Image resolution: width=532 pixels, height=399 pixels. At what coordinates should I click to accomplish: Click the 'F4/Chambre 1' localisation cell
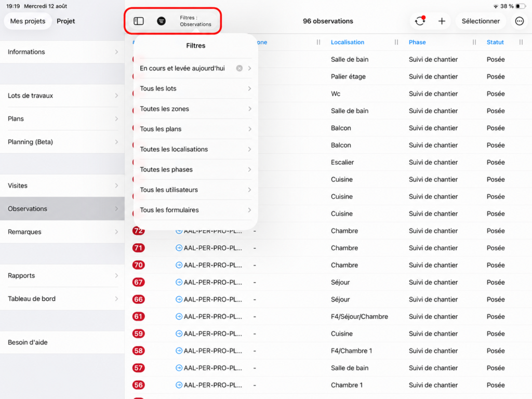pyautogui.click(x=351, y=351)
